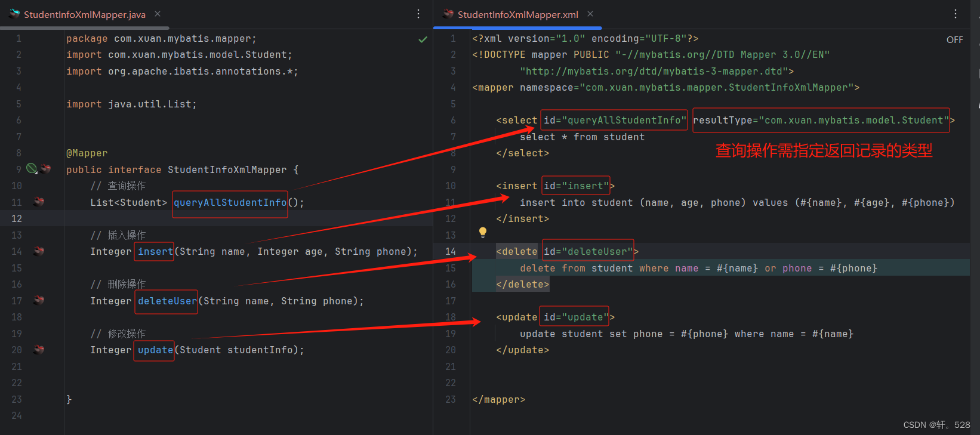Screen dimensions: 980x435
Task: Click the <?xml version declaration line
Action: [x=585, y=39]
